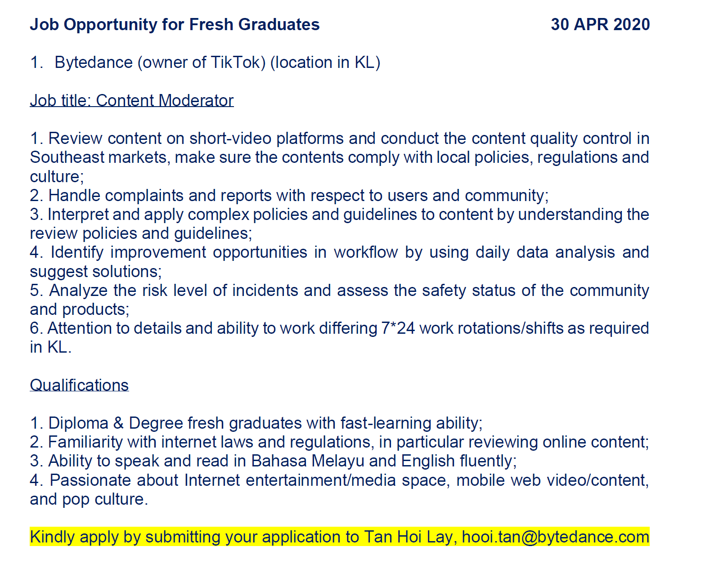This screenshot has width=728, height=569.
Task: Click the Bahasa Melayu and English line
Action: coord(273,461)
